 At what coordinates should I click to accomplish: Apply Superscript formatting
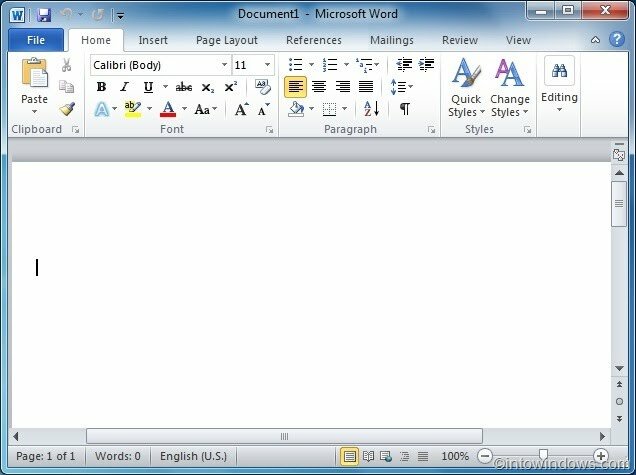[x=231, y=87]
